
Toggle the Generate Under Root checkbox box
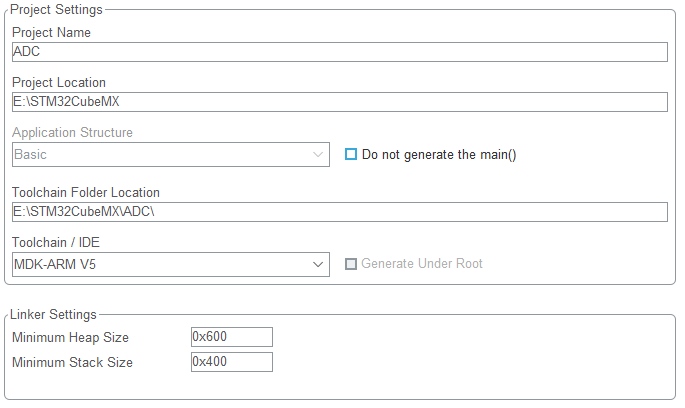point(351,264)
